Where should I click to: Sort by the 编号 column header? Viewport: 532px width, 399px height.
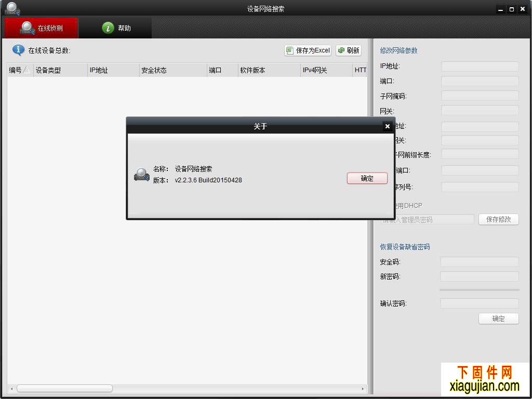pyautogui.click(x=20, y=70)
